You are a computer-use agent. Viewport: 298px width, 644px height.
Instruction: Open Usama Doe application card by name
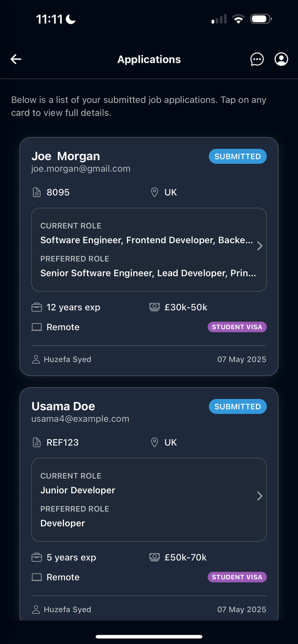pos(63,406)
